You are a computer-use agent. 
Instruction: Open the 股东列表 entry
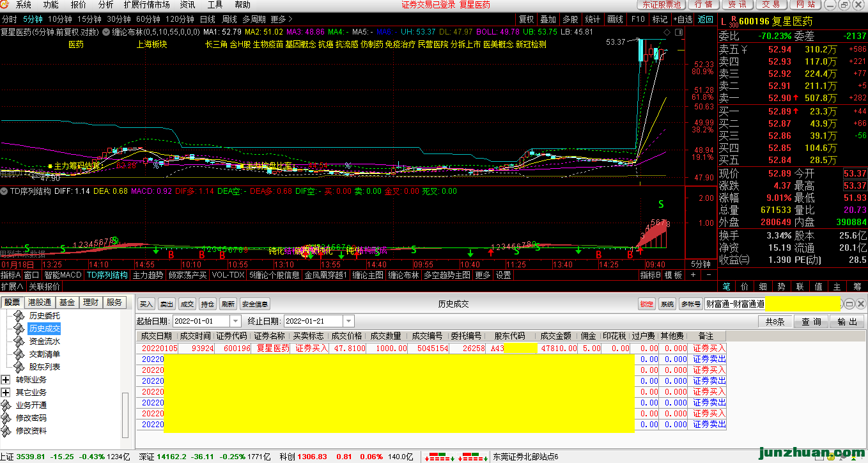44,367
